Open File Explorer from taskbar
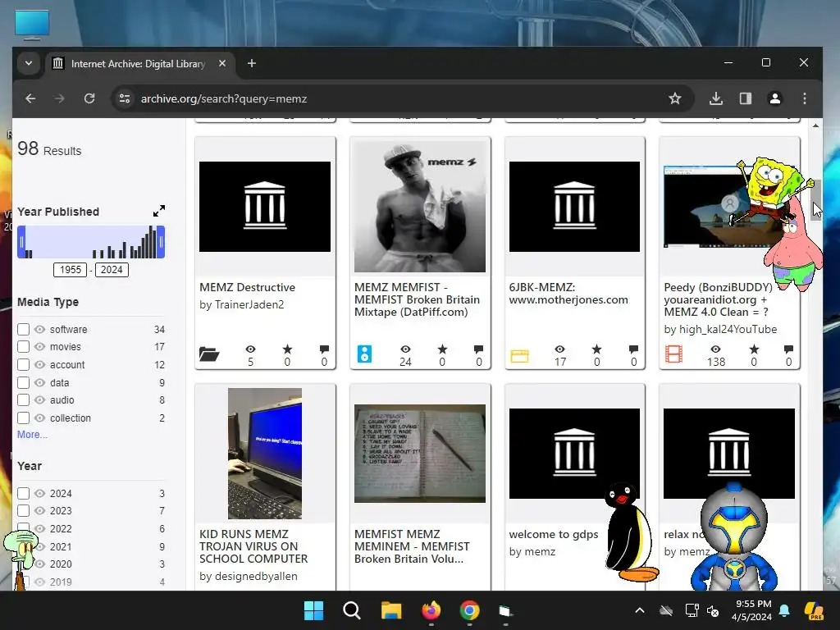Screen dimensions: 840x630 [391, 610]
